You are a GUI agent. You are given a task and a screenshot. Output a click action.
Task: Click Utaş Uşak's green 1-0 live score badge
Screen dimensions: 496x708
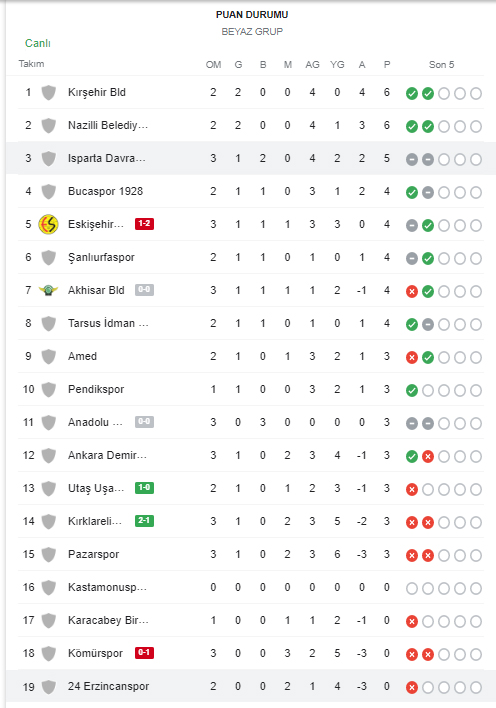(145, 488)
